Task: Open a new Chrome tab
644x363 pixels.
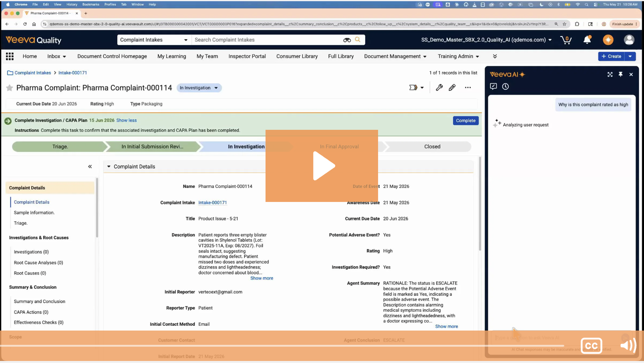Action: click(86, 13)
